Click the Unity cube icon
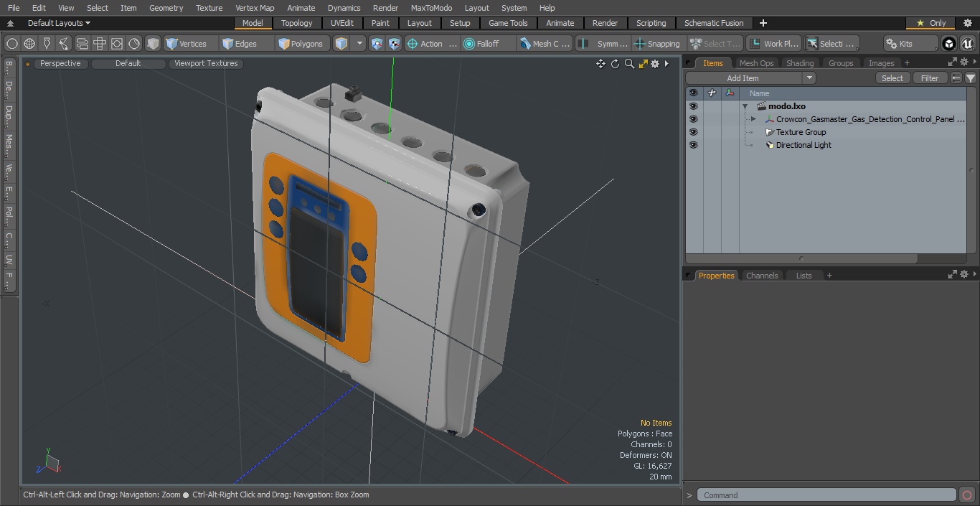Image resolution: width=980 pixels, height=506 pixels. point(949,44)
